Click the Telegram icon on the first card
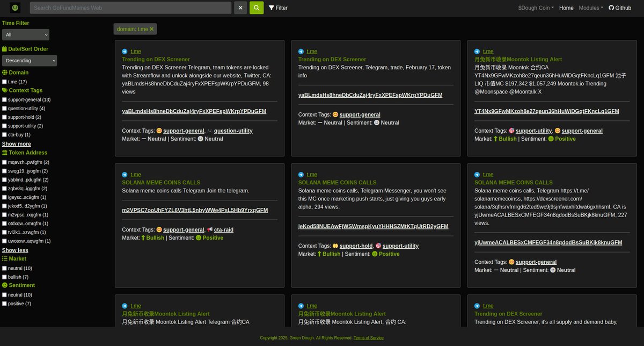The height and width of the screenshot is (346, 644). tap(123, 51)
